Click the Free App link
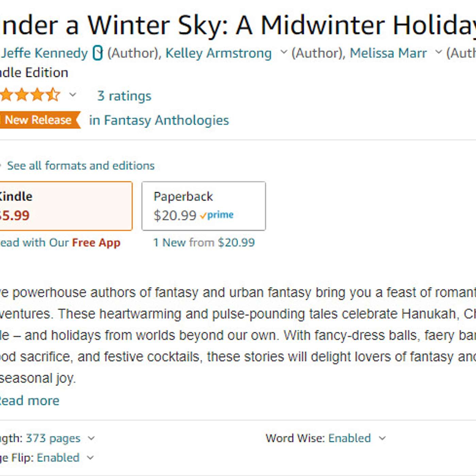The image size is (476, 476). [96, 243]
